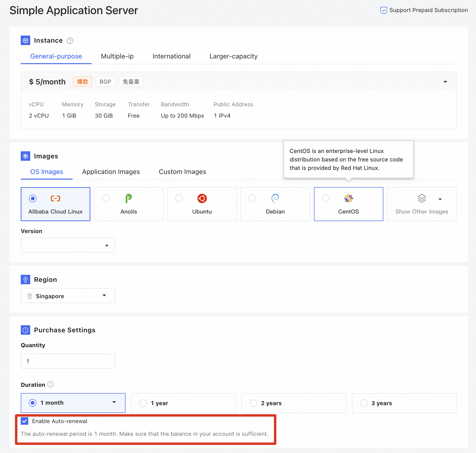The width and height of the screenshot is (476, 453).
Task: Click the Duration help question mark icon
Action: click(x=50, y=384)
